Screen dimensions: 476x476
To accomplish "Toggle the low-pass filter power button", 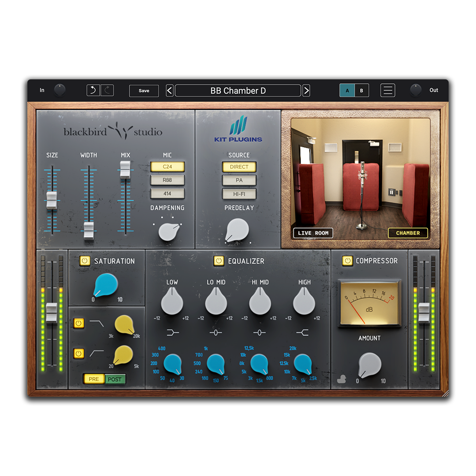I will 78,324.
